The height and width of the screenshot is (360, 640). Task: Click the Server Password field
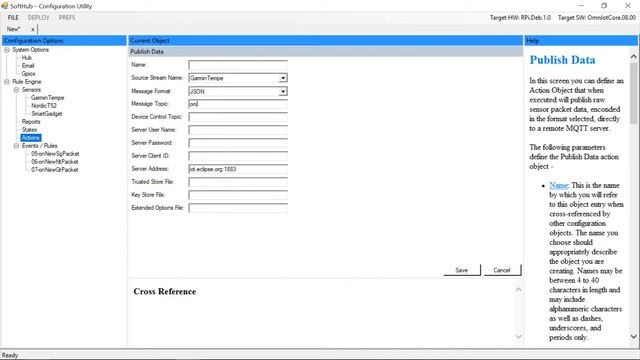(x=238, y=143)
